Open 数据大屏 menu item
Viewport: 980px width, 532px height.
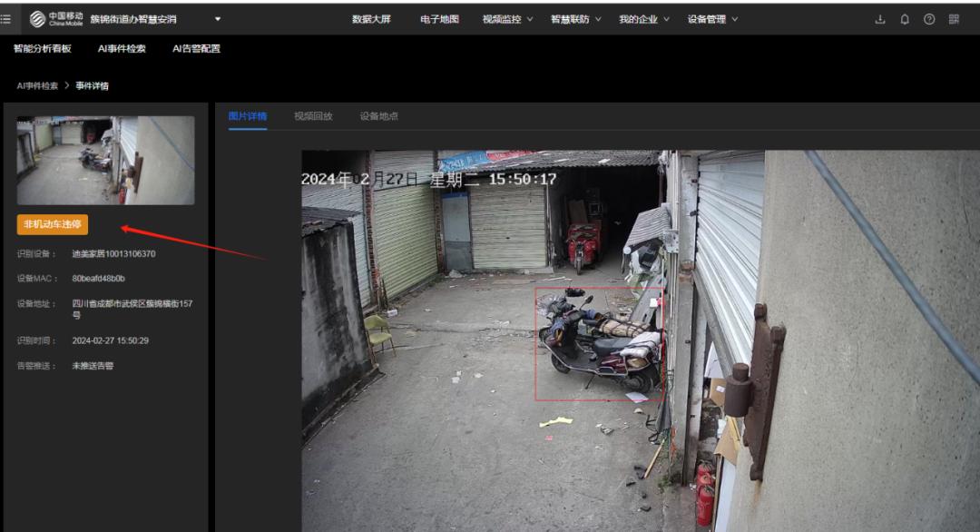coord(371,19)
